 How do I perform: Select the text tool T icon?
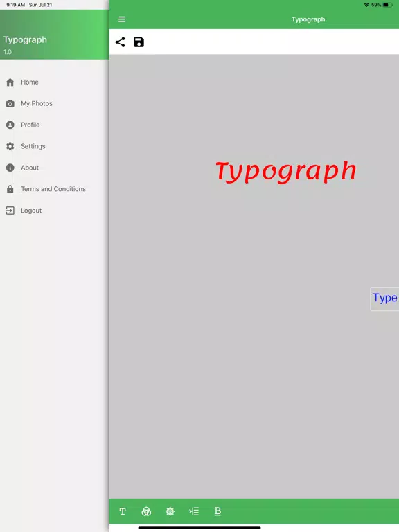point(123,511)
